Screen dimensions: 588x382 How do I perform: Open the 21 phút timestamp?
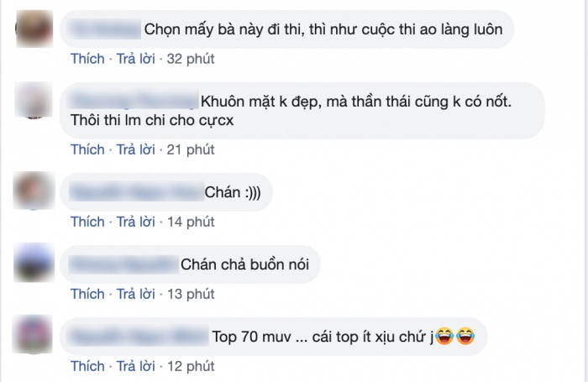(x=191, y=150)
